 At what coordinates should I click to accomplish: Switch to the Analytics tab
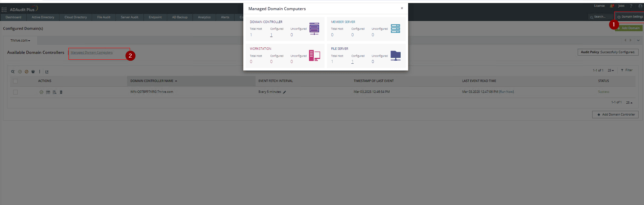(x=204, y=17)
